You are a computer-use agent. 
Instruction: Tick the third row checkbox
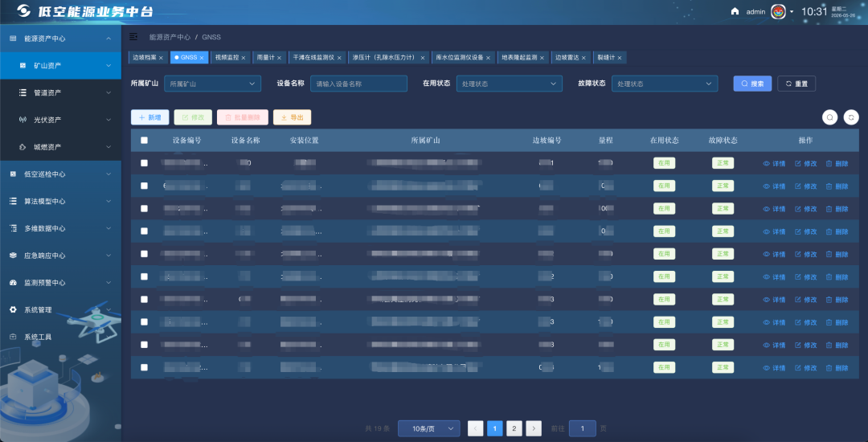click(x=144, y=209)
